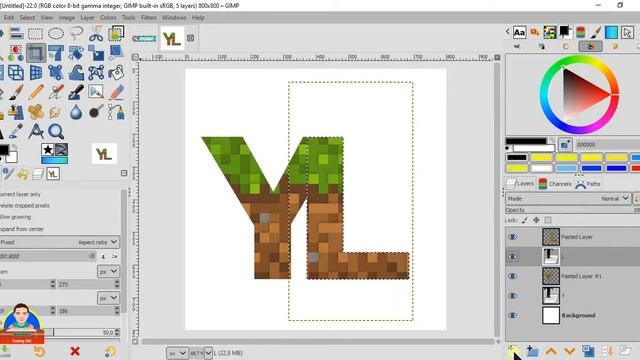This screenshot has height=360, width=640.
Task: Select the Rectangle Select tool
Action: coord(35,33)
